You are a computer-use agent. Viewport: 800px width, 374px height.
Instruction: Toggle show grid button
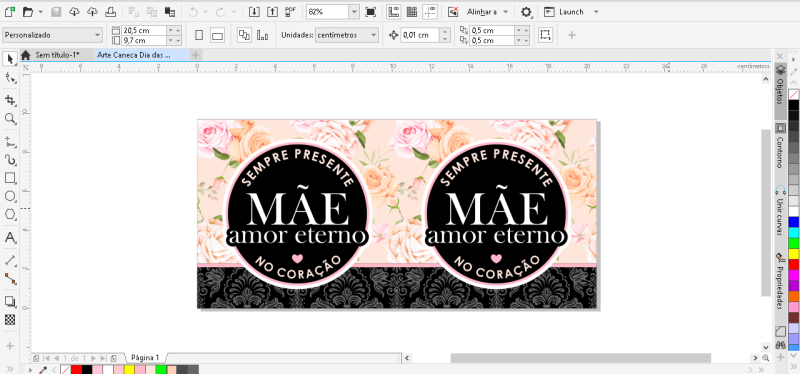[x=411, y=12]
